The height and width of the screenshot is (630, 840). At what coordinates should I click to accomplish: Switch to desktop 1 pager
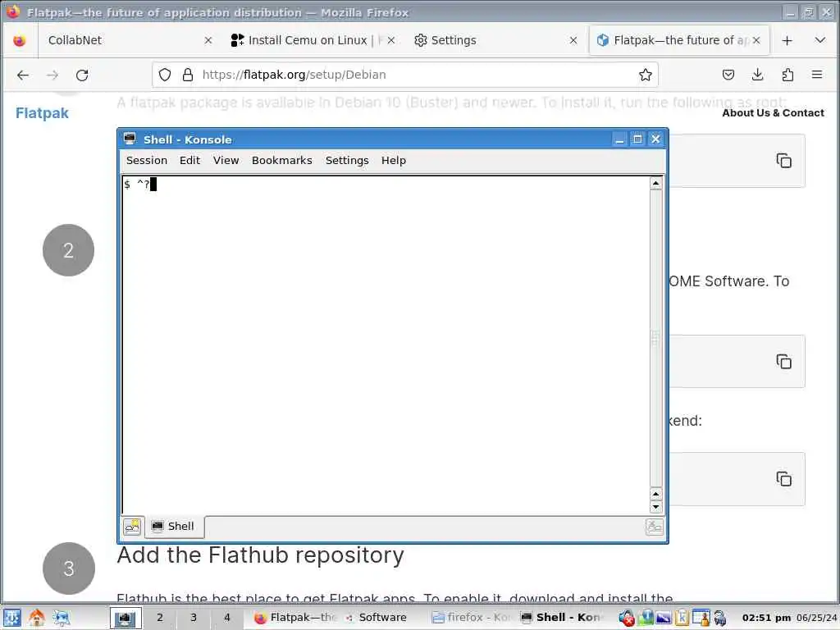[126, 618]
